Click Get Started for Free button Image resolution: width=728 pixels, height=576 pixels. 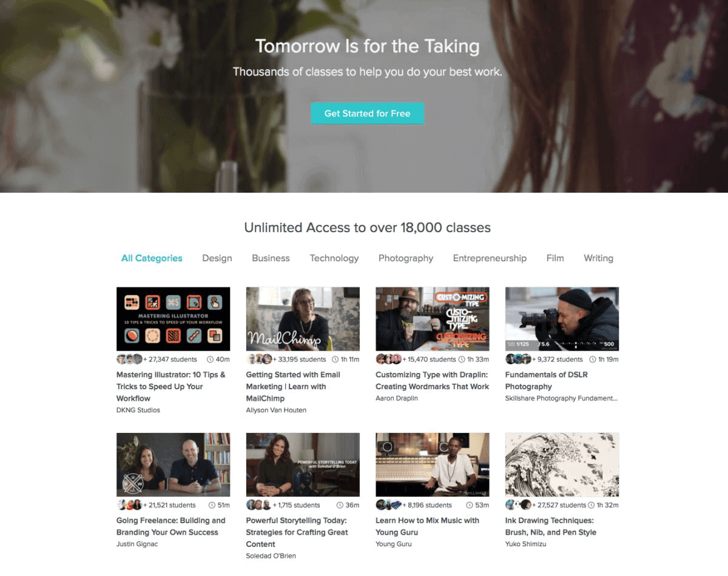click(x=367, y=113)
